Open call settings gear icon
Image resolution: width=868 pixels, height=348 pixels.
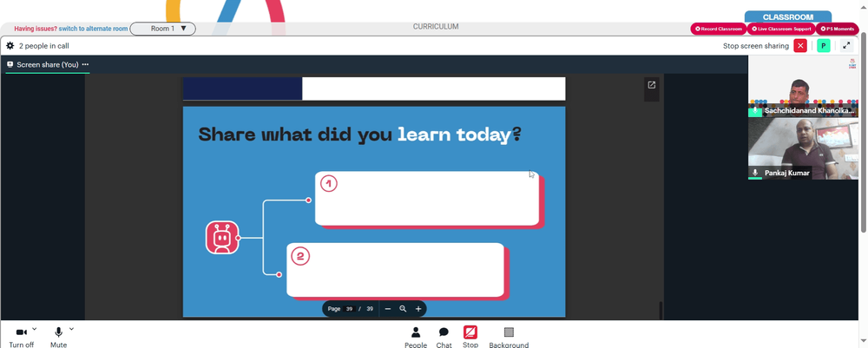[10, 46]
